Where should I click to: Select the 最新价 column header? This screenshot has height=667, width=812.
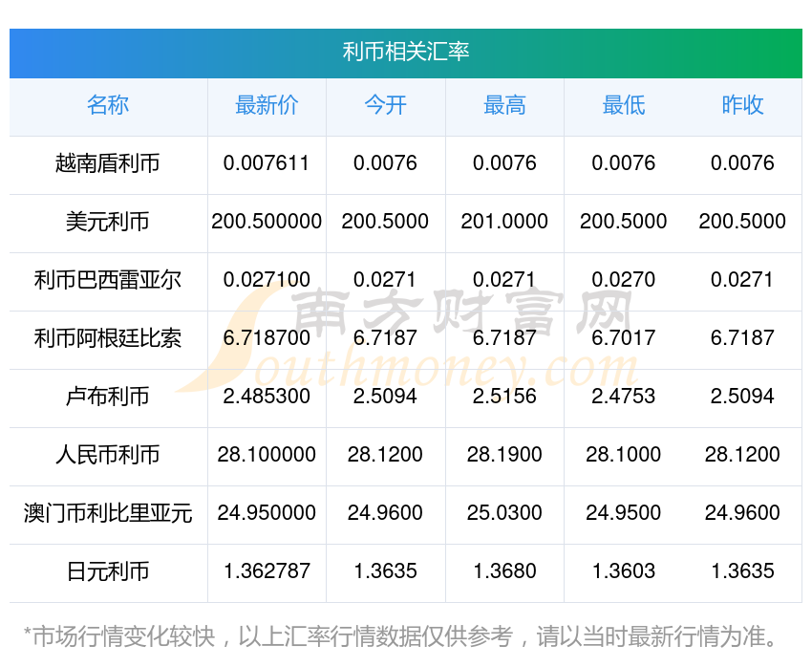point(267,105)
